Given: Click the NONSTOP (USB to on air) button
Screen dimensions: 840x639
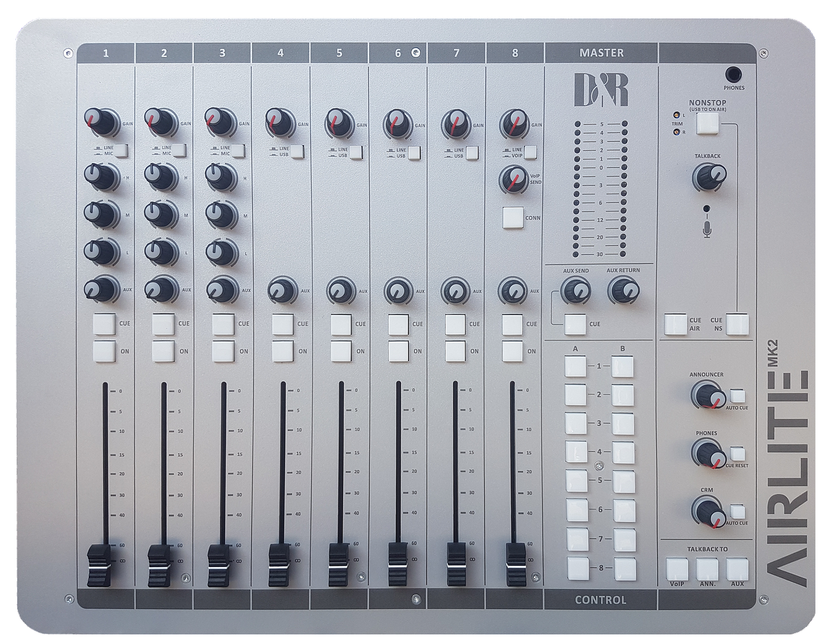Looking at the screenshot, I should (707, 124).
